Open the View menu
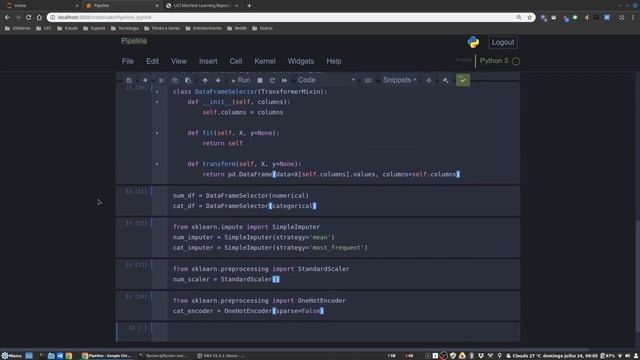640x360 pixels. click(179, 61)
